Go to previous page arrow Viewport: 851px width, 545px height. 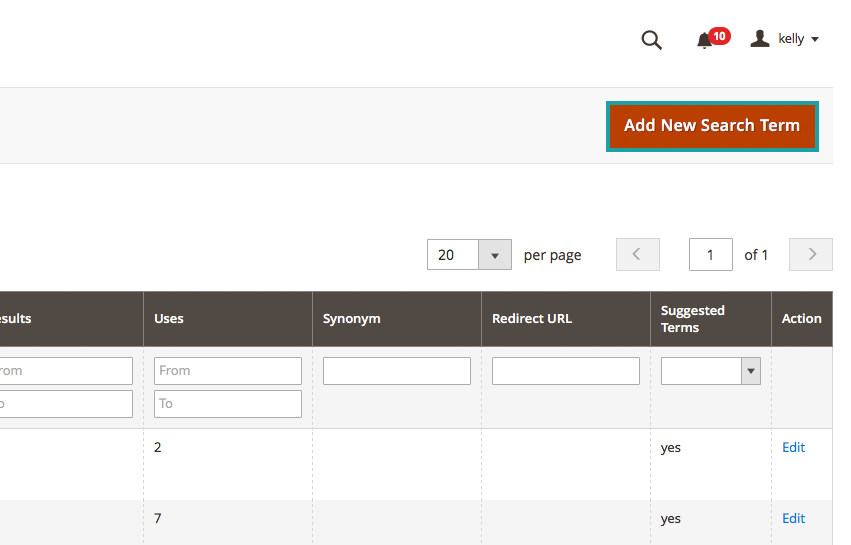pyautogui.click(x=638, y=255)
